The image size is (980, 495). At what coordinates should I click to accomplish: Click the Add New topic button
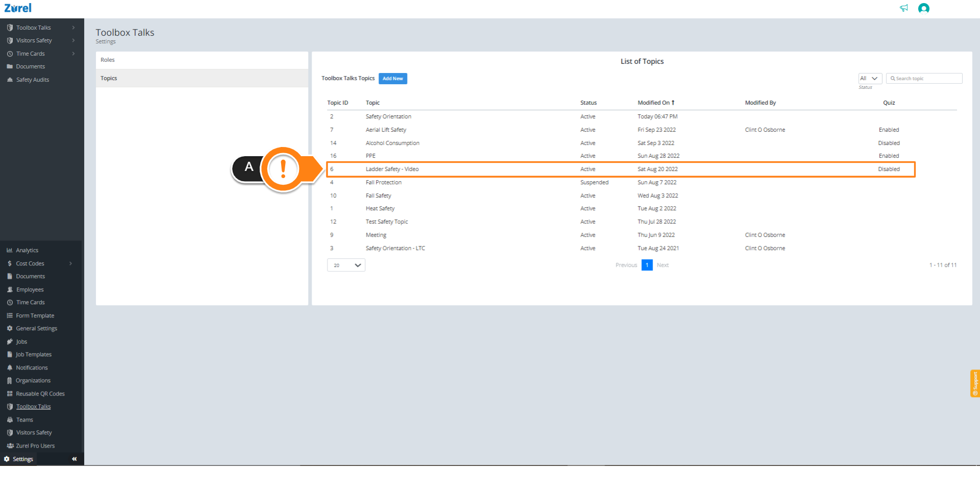(x=393, y=79)
